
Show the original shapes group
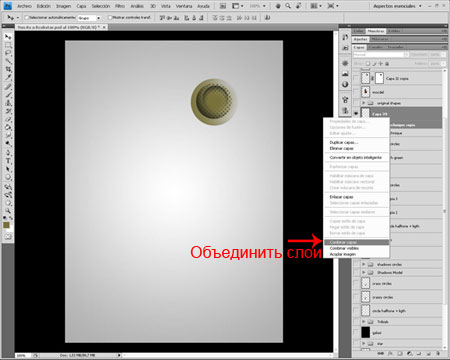click(356, 103)
